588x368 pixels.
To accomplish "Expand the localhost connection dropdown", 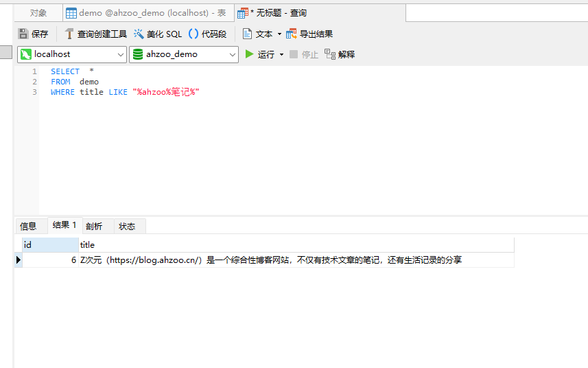I will tap(121, 54).
